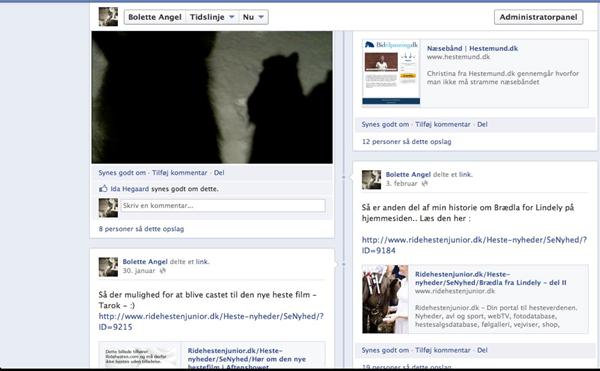Focus the Skriv en kommentar field
Image resolution: width=600 pixels, height=371 pixels.
pos(223,206)
